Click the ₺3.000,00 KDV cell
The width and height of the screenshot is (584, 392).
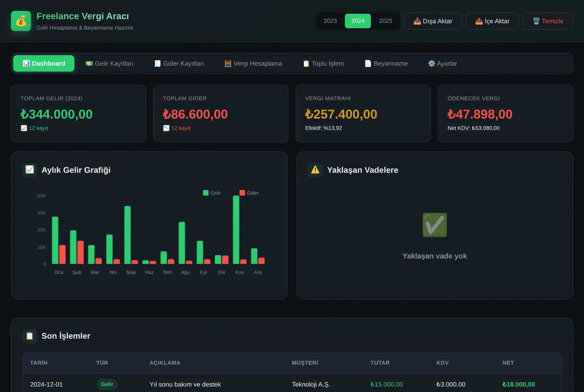point(451,384)
